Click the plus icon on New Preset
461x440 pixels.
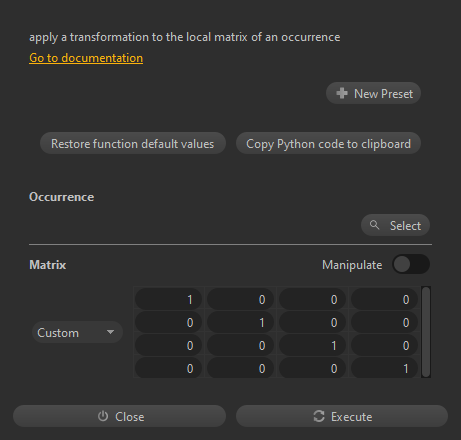point(342,93)
